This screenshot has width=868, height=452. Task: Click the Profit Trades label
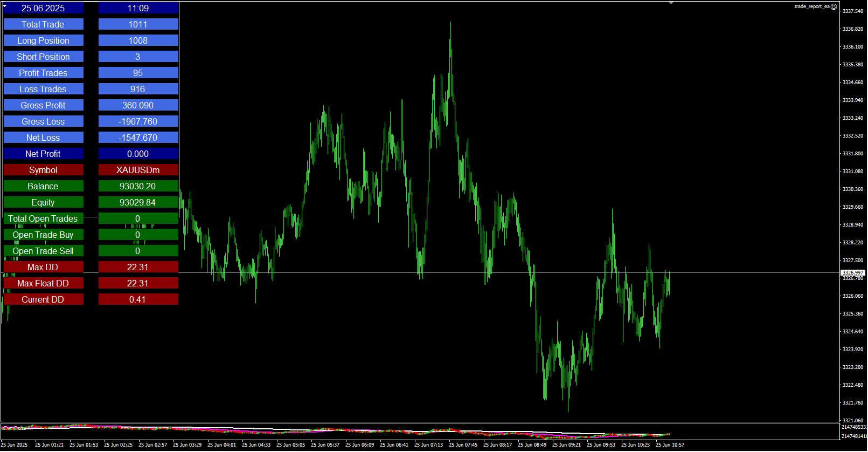tap(43, 73)
